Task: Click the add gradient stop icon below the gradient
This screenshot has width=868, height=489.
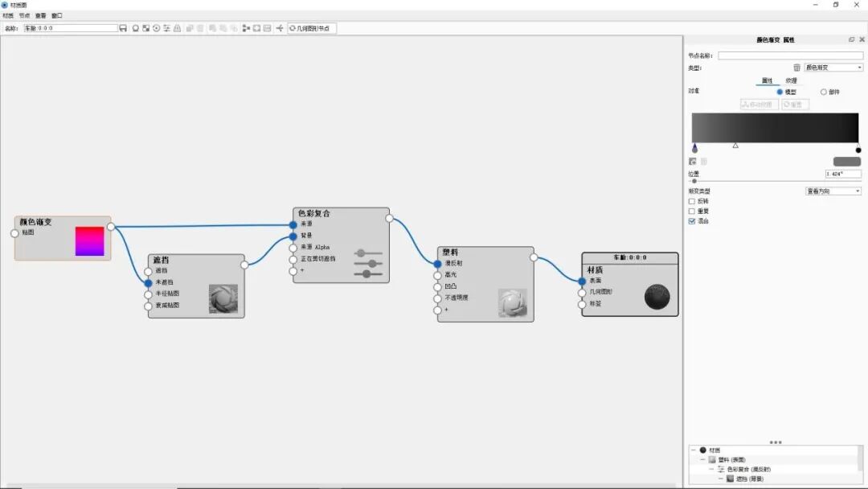Action: pyautogui.click(x=693, y=161)
